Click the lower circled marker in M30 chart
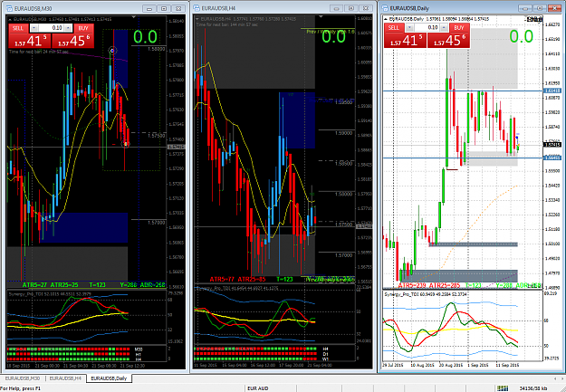Viewport: 566px width, 392px height. [x=127, y=144]
